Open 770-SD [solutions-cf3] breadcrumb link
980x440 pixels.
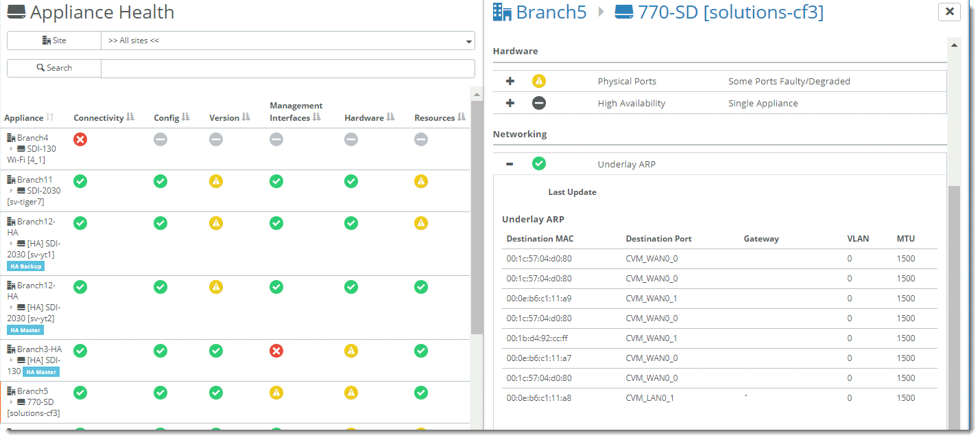click(730, 12)
